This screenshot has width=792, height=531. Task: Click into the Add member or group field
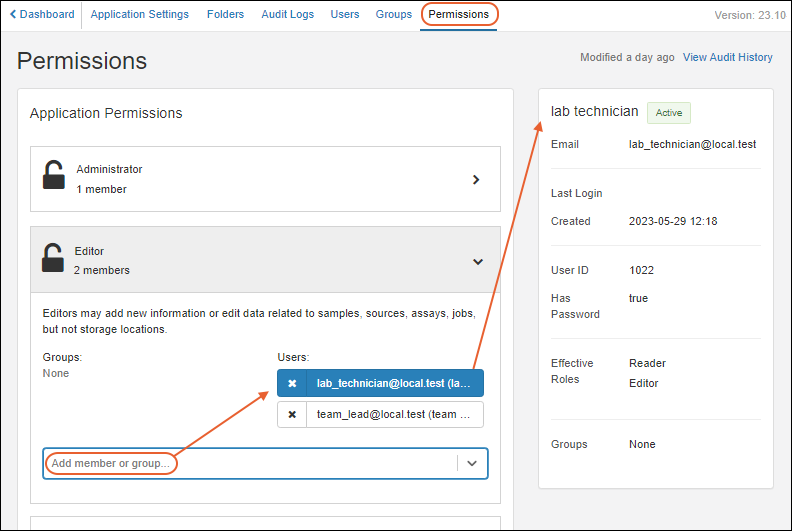(250, 464)
